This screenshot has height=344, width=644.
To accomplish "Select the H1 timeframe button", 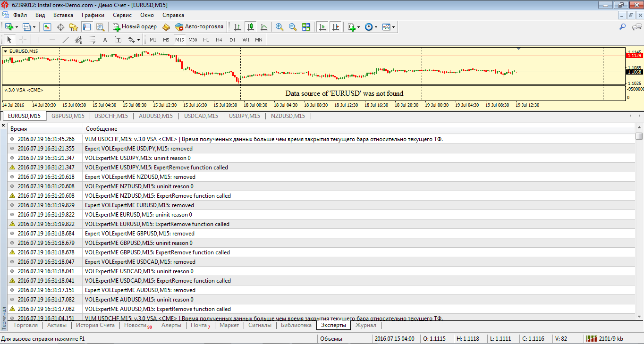I will tap(206, 40).
